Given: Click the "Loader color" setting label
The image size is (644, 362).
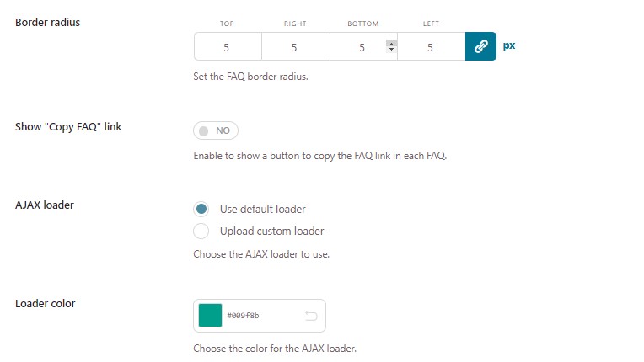Looking at the screenshot, I should tap(46, 303).
